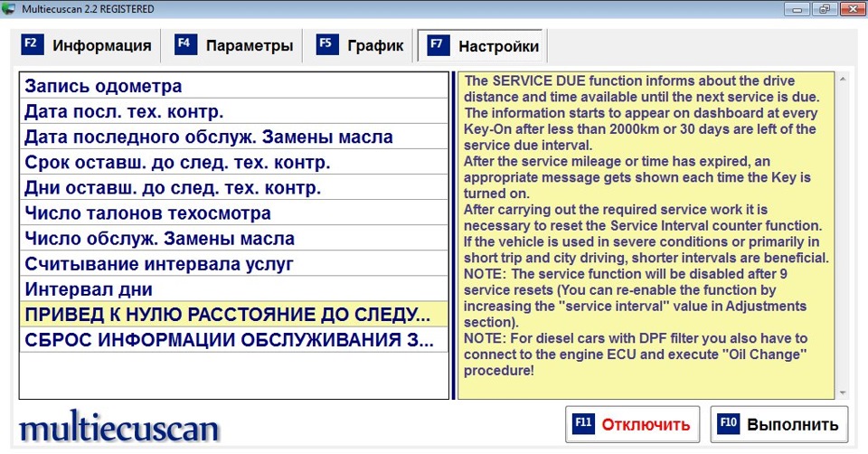Select Считывание интервала услуг row
The height and width of the screenshot is (454, 868).
(x=233, y=264)
